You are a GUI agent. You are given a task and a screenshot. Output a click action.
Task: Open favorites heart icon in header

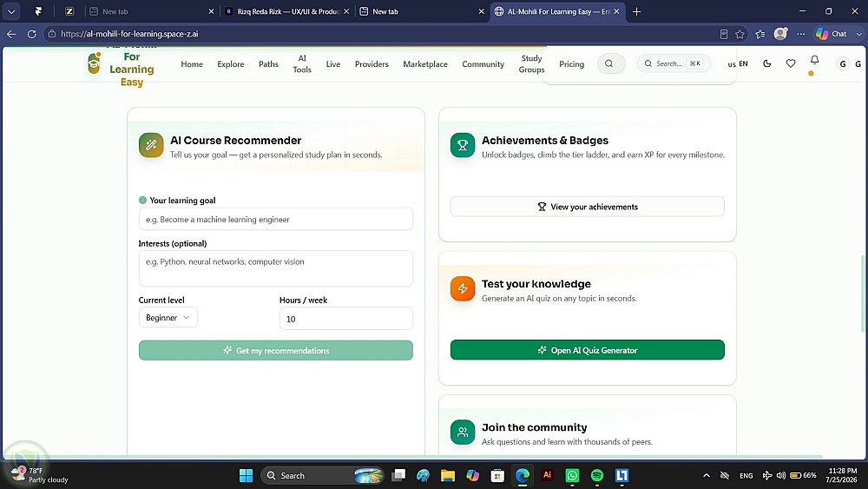pyautogui.click(x=791, y=63)
